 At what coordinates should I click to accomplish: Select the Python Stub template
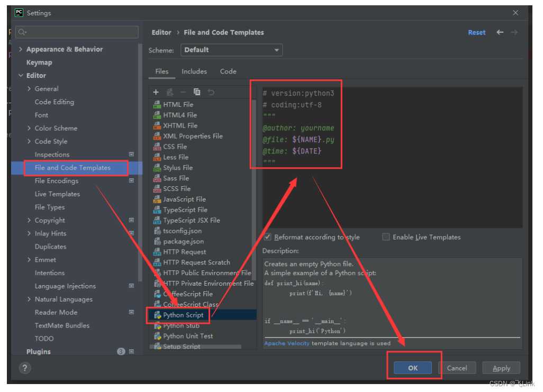coord(181,325)
